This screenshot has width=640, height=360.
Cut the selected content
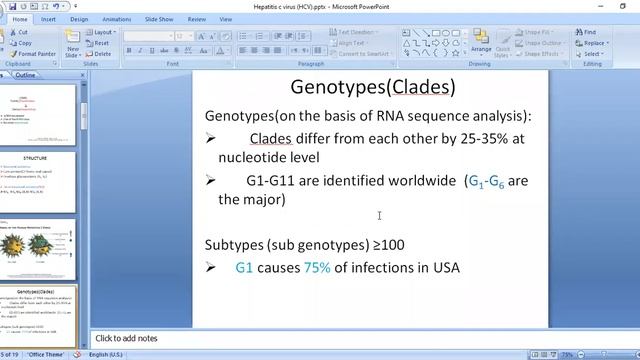[x=19, y=32]
